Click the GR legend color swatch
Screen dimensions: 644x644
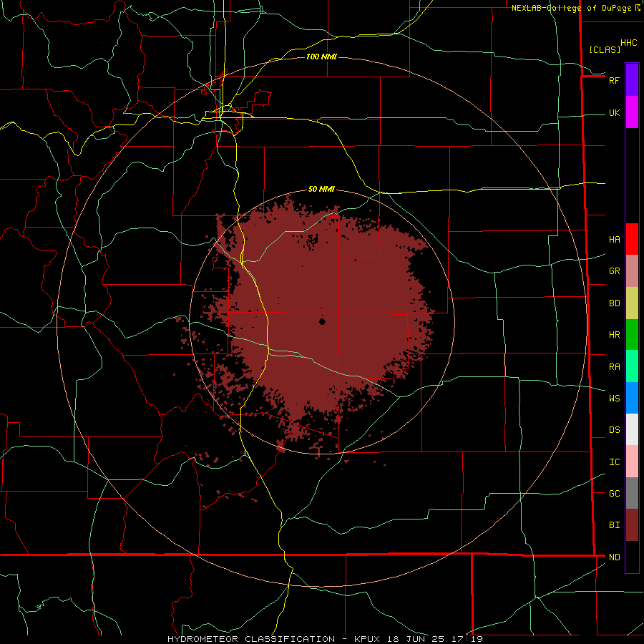pos(632,271)
